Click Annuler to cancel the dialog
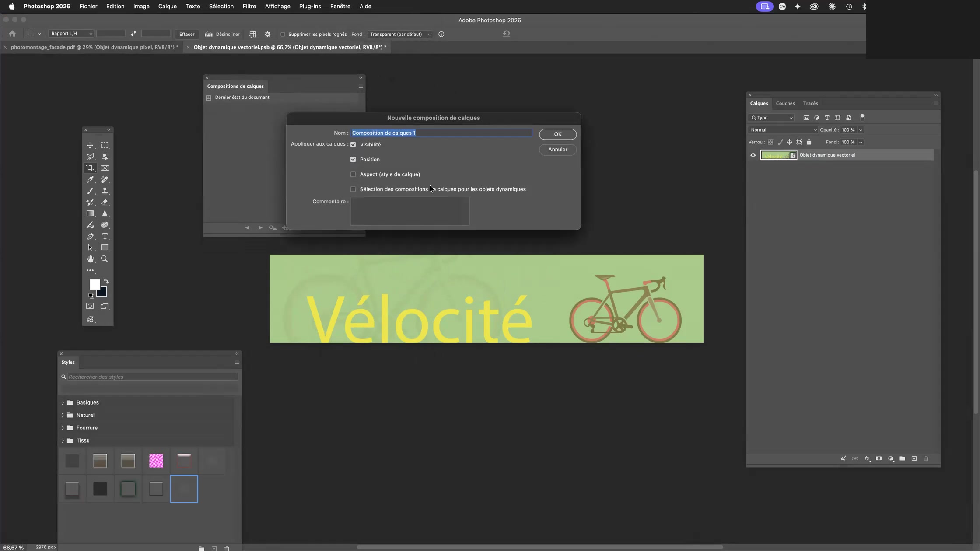 [x=557, y=150]
